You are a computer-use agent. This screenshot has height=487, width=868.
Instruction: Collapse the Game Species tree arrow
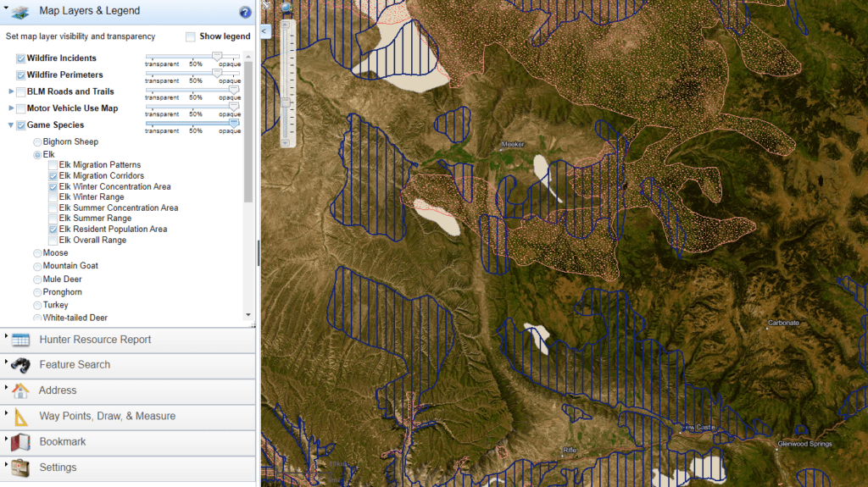10,125
